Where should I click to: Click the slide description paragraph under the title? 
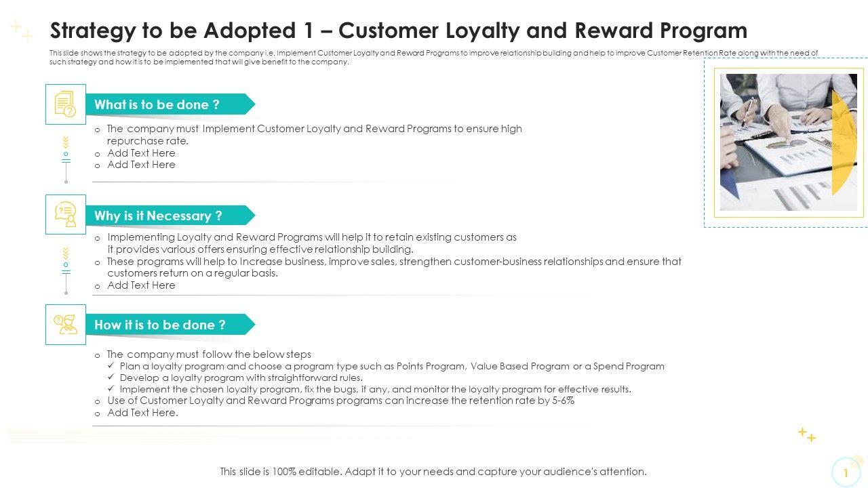tap(434, 57)
